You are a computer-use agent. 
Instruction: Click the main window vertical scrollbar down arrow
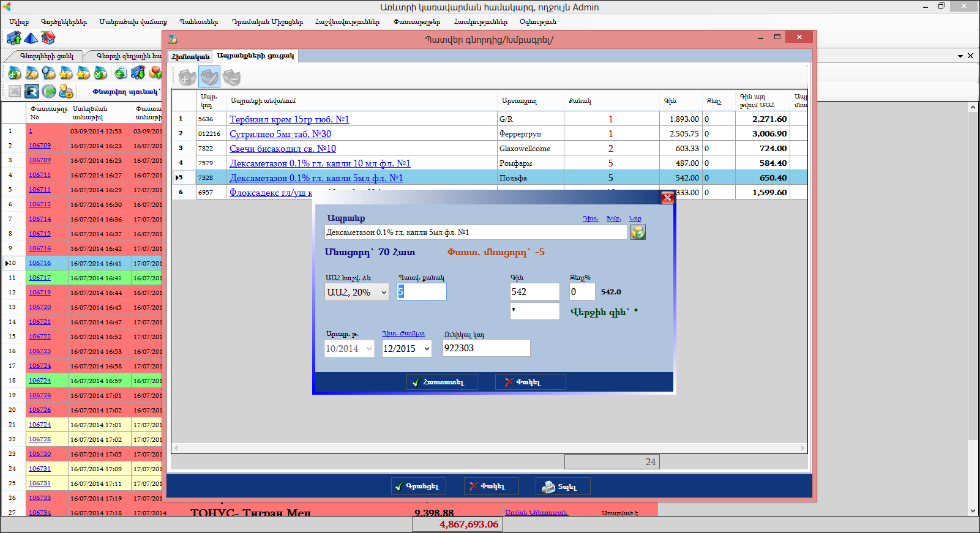973,511
